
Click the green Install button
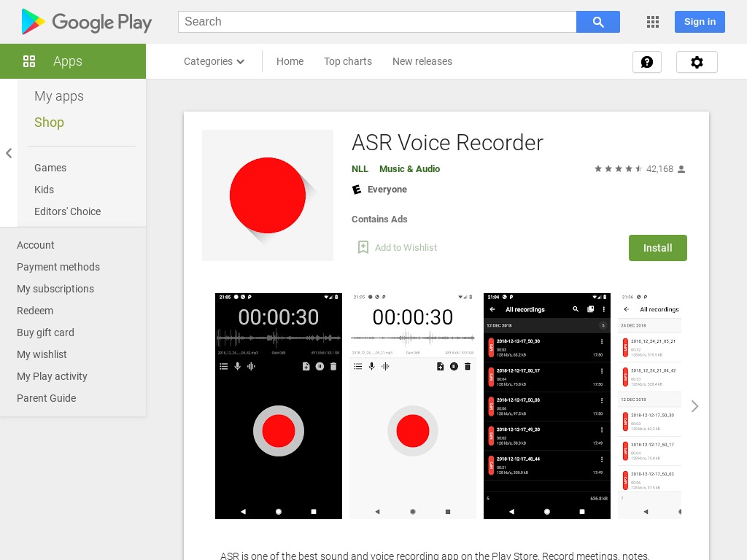pos(657,248)
